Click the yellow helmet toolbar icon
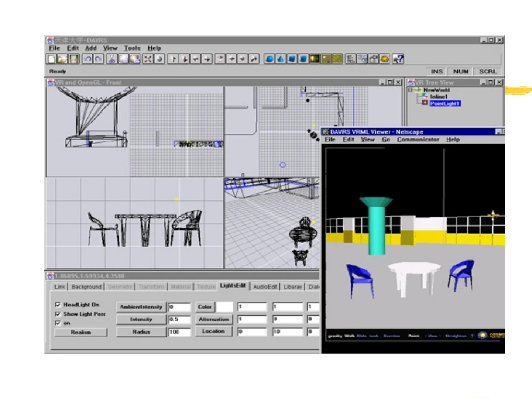This screenshot has height=399, width=532. point(384,59)
